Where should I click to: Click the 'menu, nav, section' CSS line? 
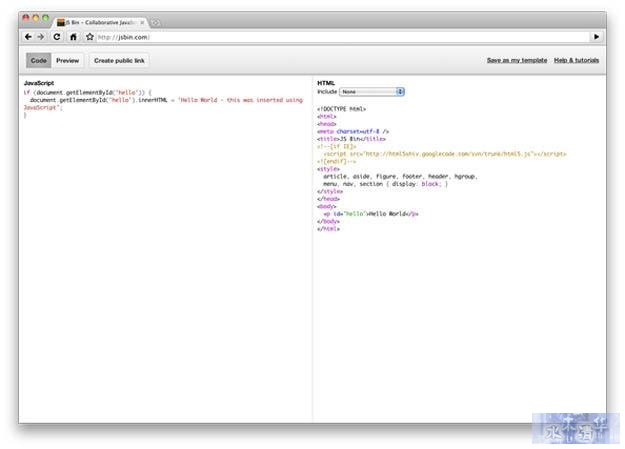[385, 184]
